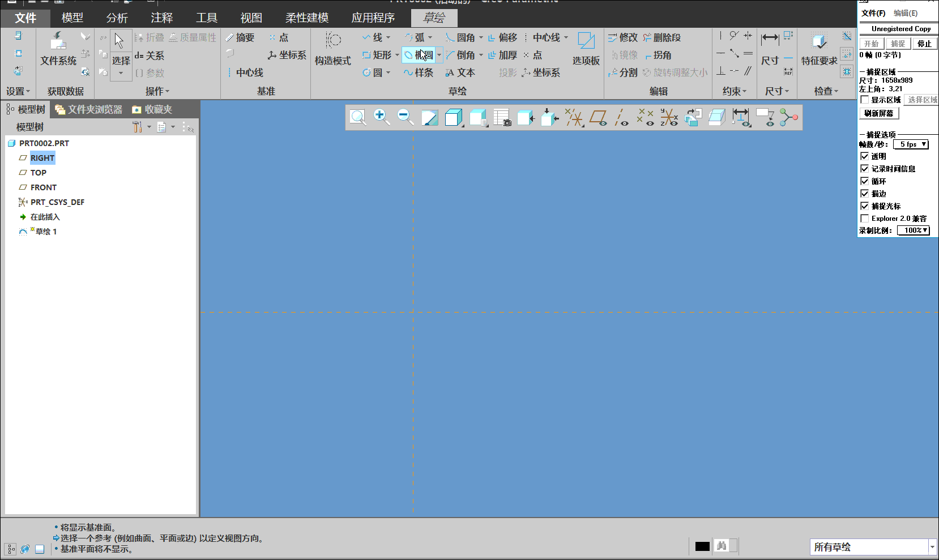Toggle coordinate system display in graphics toolbar
The width and height of the screenshot is (939, 560).
(x=669, y=117)
